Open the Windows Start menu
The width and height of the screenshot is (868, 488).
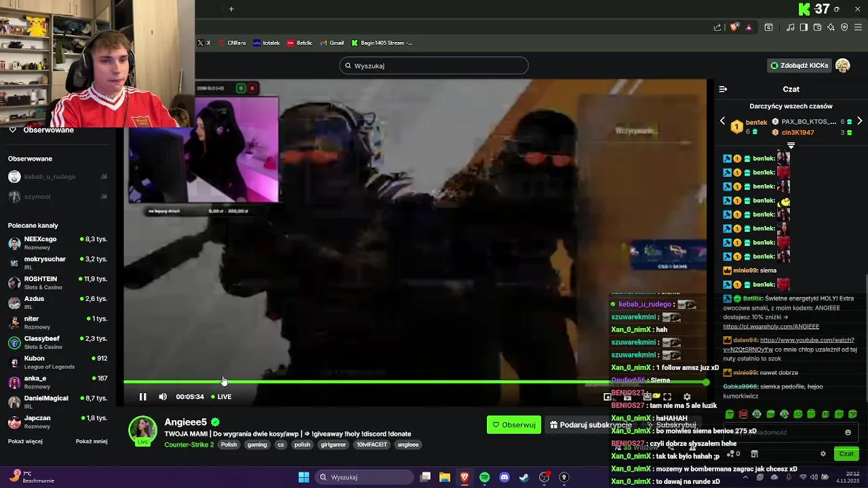[304, 477]
